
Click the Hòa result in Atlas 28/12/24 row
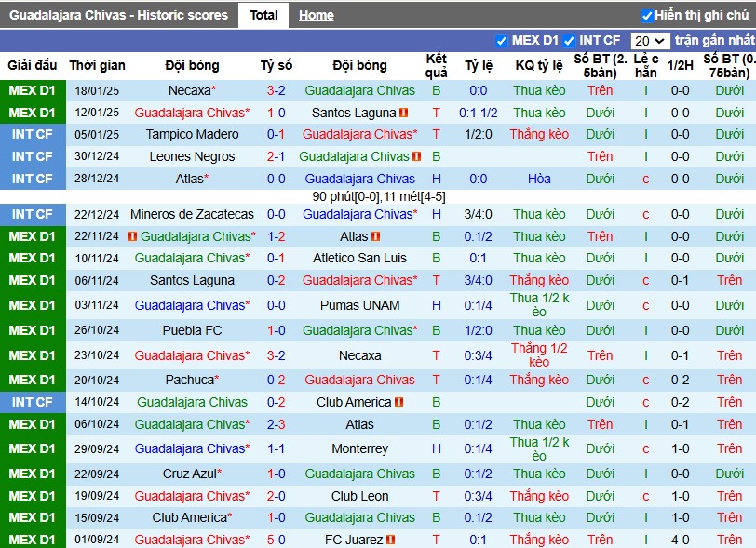[x=539, y=179]
